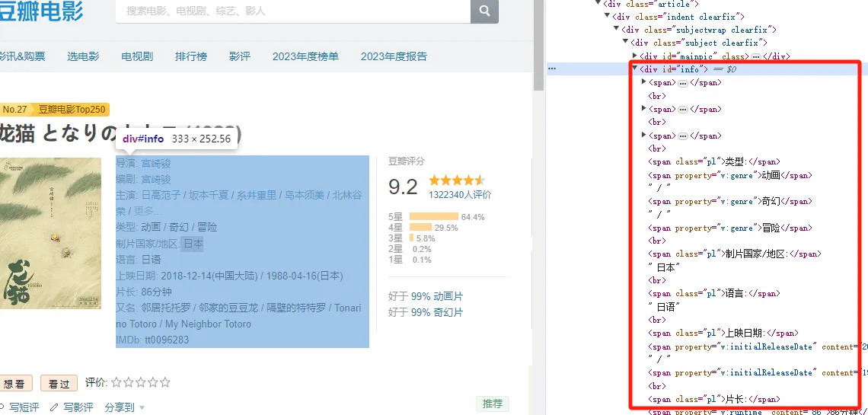Click the 想看 button
Viewport: 868px width, 415px height.
pyautogui.click(x=16, y=384)
